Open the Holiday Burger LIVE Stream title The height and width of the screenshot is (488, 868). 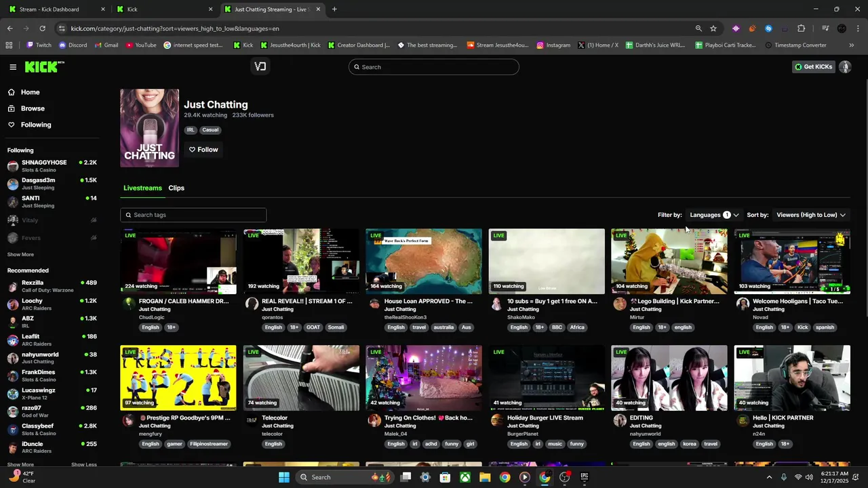(x=545, y=418)
